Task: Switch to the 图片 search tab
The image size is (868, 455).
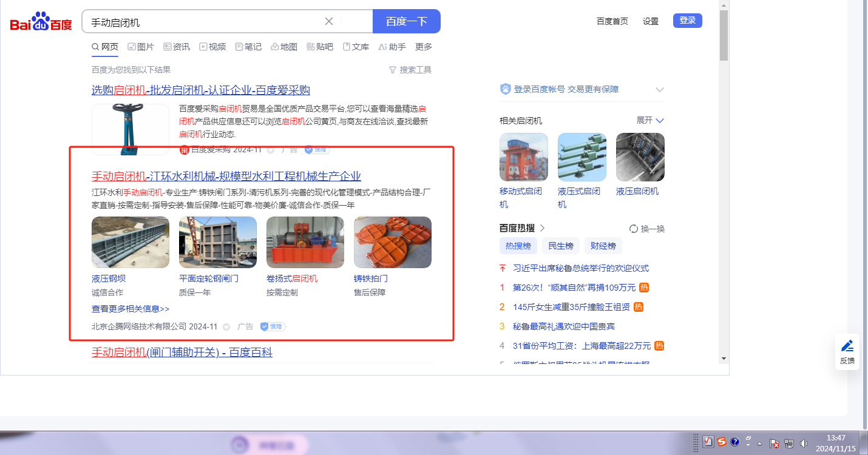Action: click(141, 47)
